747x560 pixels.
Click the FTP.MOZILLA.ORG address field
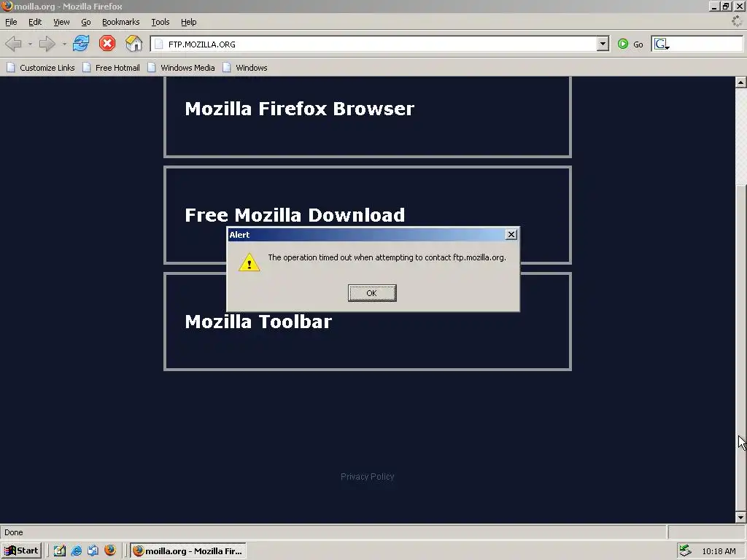(x=381, y=44)
